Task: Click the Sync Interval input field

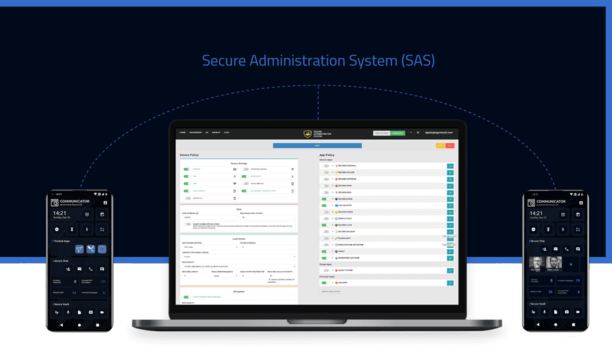Action: (209, 218)
